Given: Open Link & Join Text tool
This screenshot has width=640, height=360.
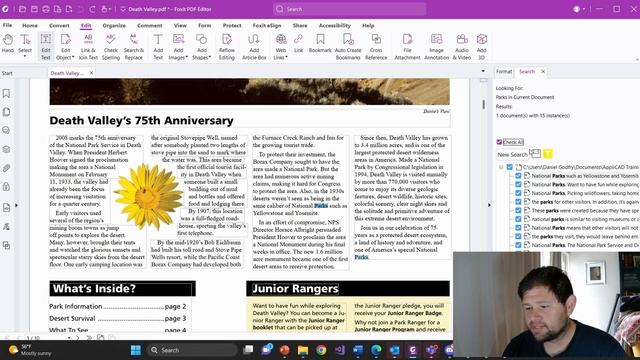Looking at the screenshot, I should [88, 47].
